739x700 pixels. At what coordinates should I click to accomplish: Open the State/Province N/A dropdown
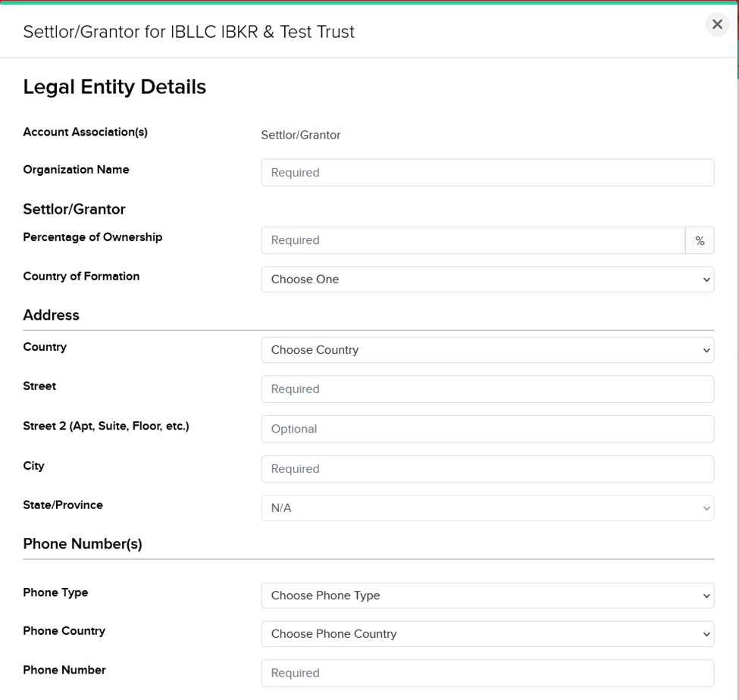coord(487,508)
